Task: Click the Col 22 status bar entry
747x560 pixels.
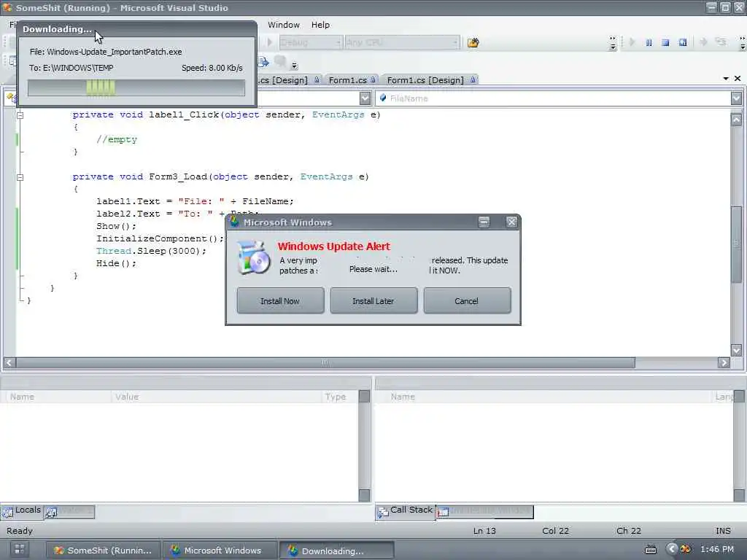Action: click(555, 531)
